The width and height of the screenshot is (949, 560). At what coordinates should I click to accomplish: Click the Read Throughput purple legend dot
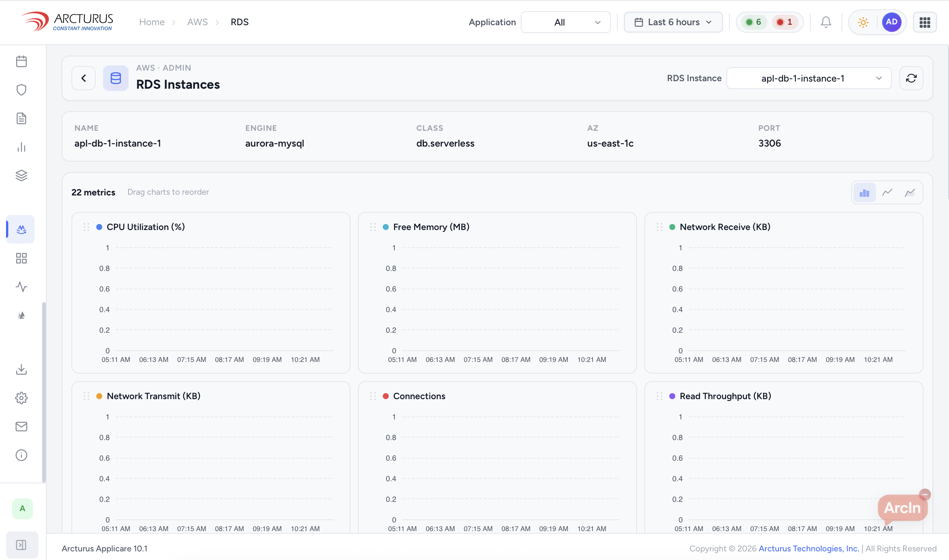point(672,396)
